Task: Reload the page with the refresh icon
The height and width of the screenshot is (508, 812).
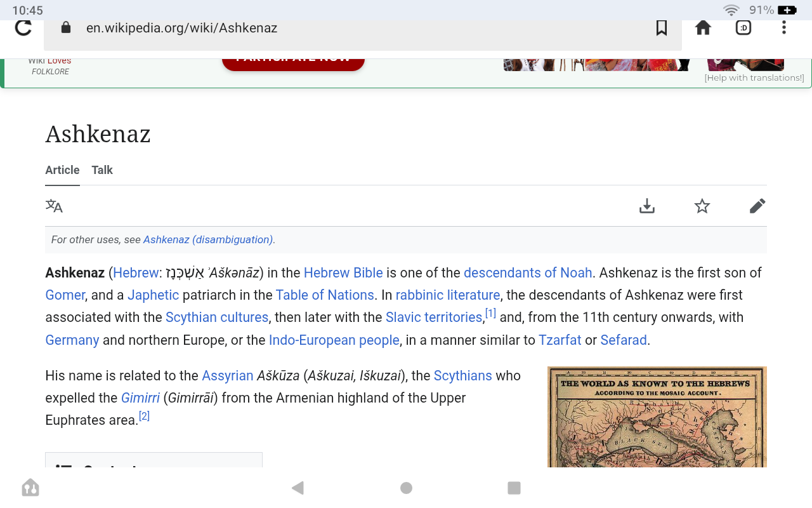Action: 23,28
